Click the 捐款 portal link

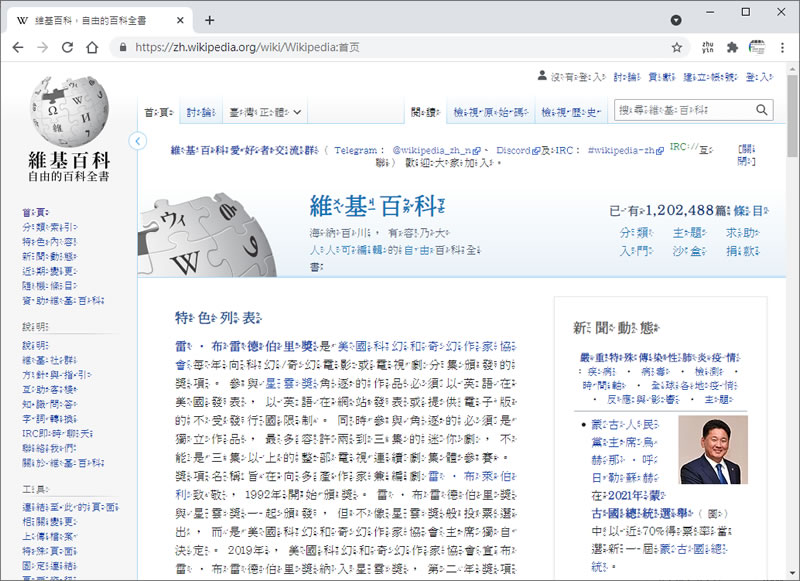[x=742, y=251]
